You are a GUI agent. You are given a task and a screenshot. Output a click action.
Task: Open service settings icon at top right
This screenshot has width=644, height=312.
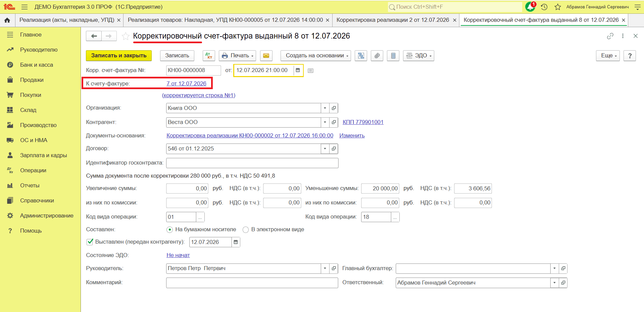point(638,7)
